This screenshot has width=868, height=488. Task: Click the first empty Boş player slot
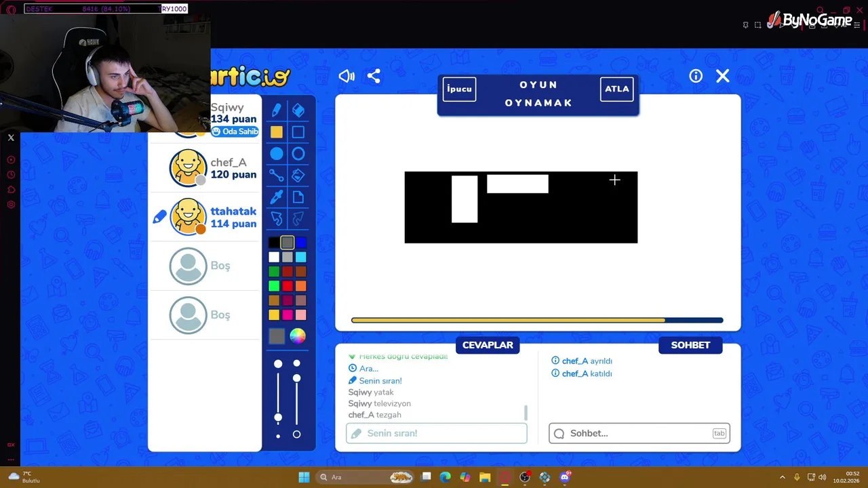pos(204,266)
